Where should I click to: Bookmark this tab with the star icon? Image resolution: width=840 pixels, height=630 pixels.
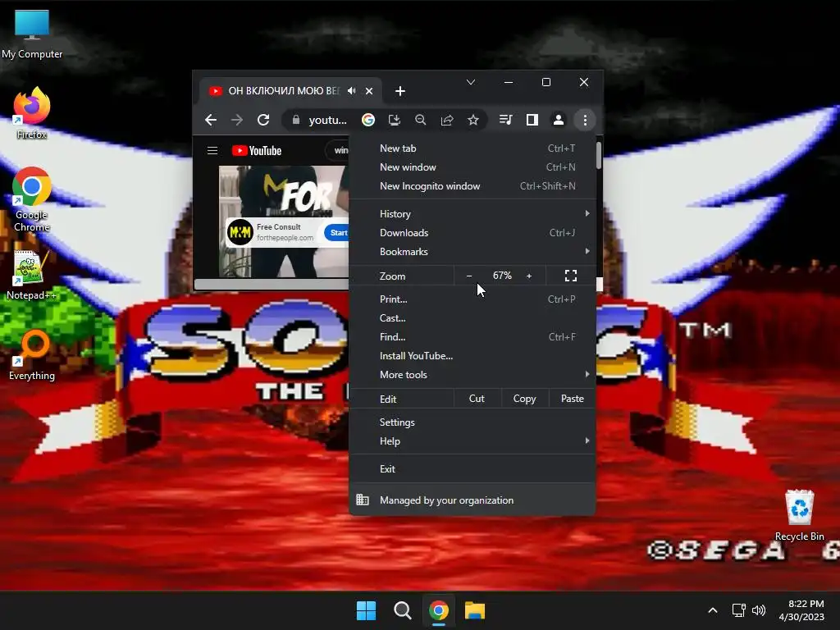coord(473,120)
